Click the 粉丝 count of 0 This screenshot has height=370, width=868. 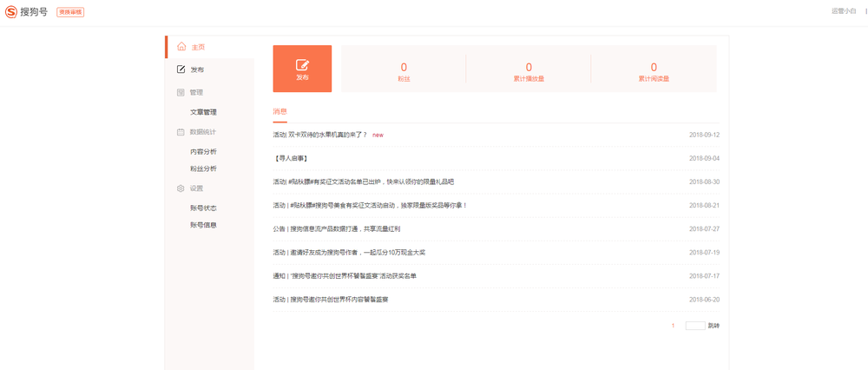(404, 68)
